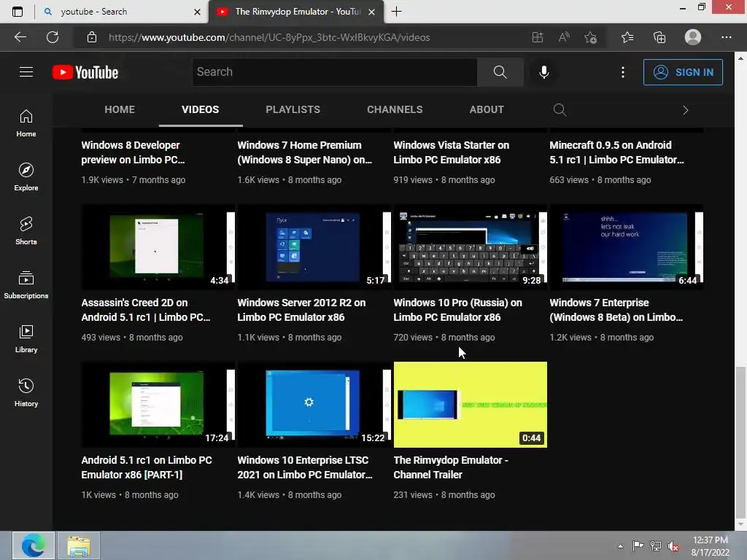Switch to the CHANNELS tab

(395, 109)
